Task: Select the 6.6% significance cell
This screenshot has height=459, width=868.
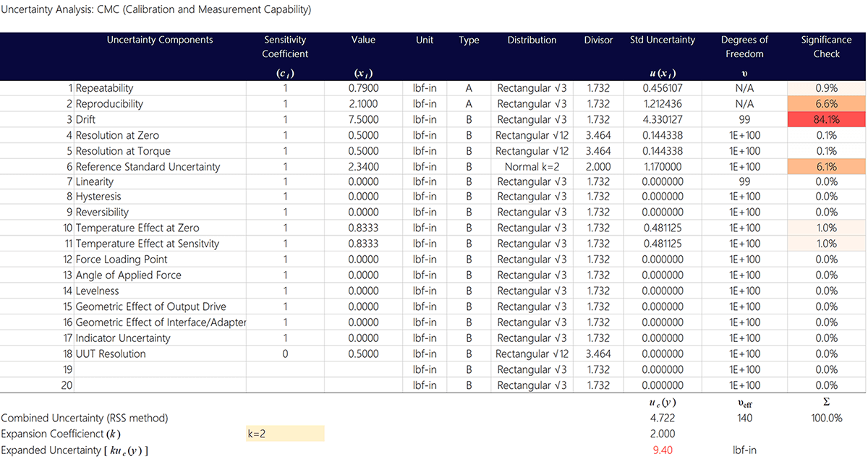Action: click(826, 104)
